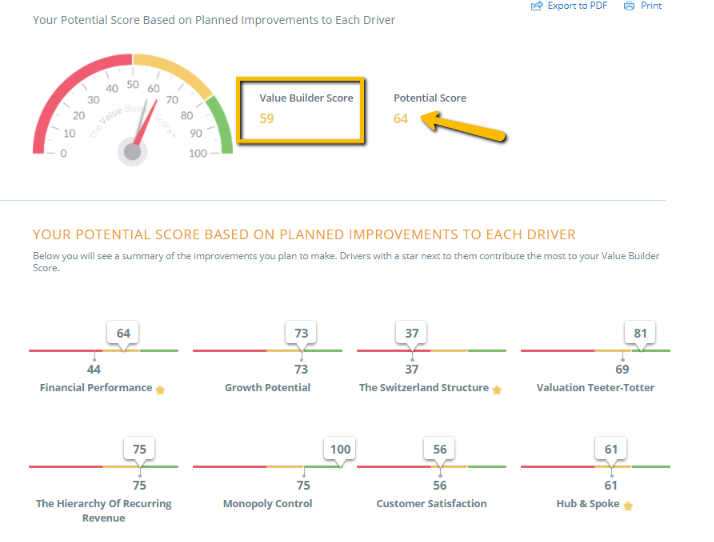Open The Hierarchy Of Recurring Revenue driver
This screenshot has width=714, height=542.
(103, 511)
